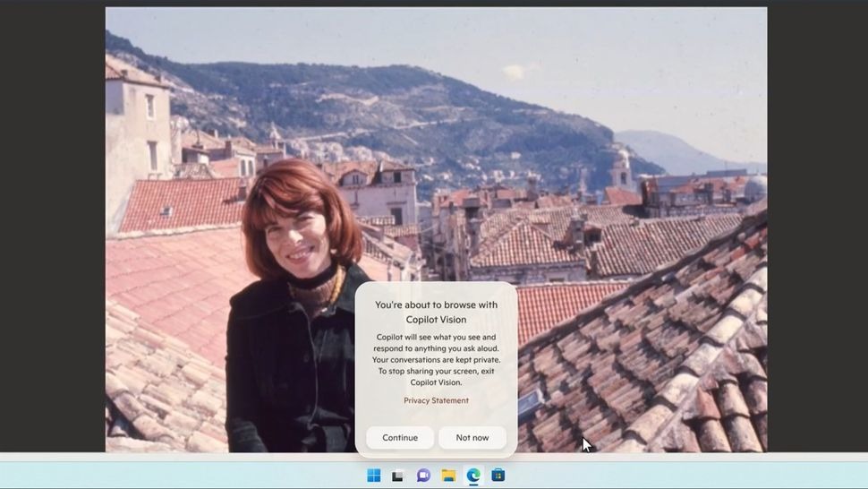The width and height of the screenshot is (868, 489).
Task: Click the empty taskbar area on the left
Action: click(177, 476)
